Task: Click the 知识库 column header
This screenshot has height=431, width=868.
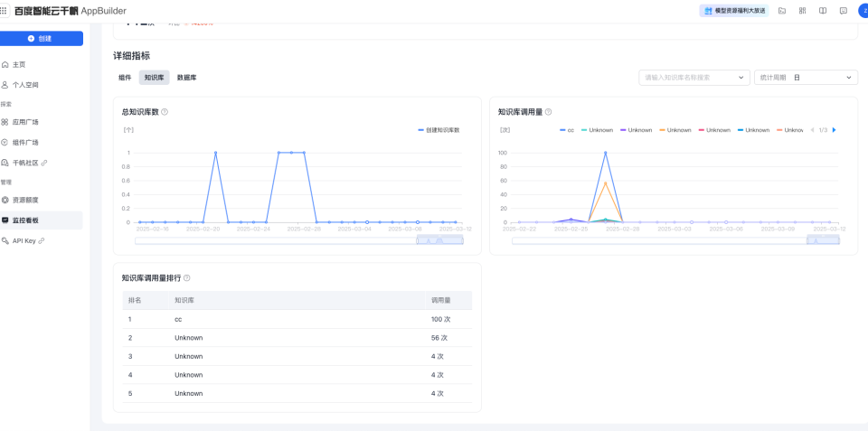Action: [184, 300]
